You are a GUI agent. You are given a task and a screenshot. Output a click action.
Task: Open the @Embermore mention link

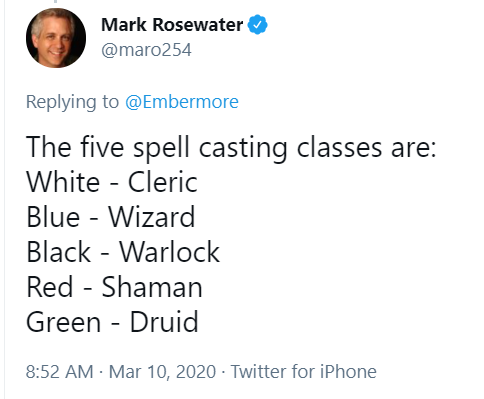182,102
